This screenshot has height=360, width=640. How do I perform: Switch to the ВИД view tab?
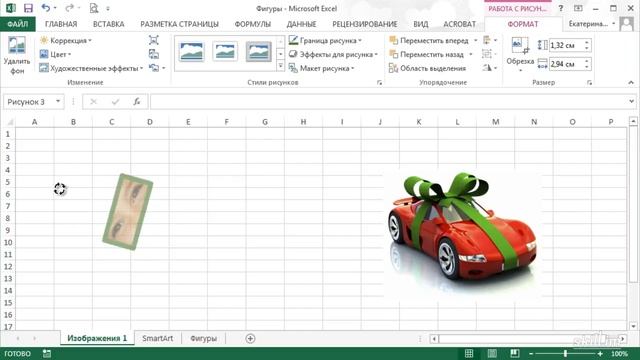click(420, 24)
